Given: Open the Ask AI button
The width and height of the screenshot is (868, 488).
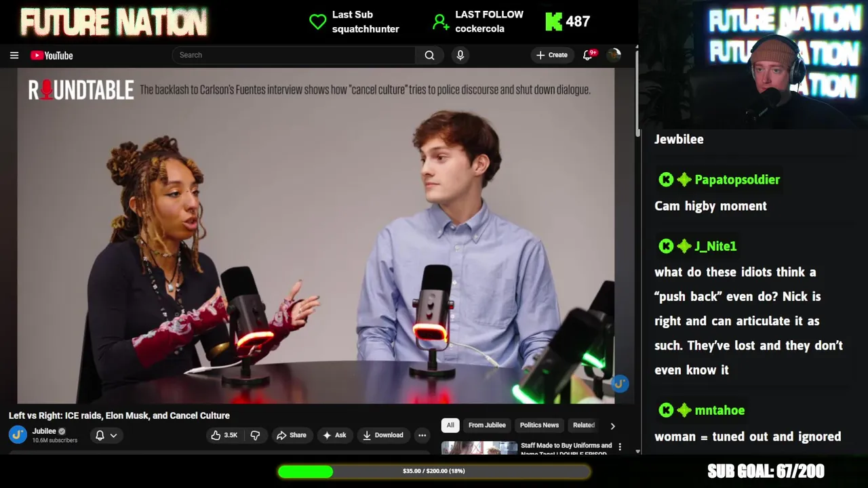Looking at the screenshot, I should coord(335,435).
